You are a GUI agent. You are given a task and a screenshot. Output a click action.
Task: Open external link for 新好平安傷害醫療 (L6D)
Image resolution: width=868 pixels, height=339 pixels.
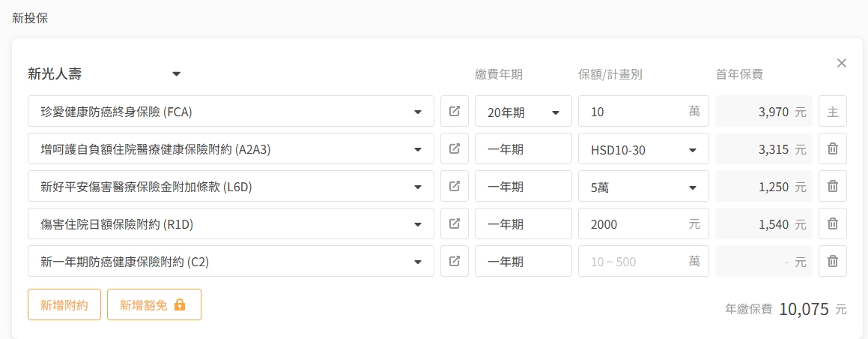pos(455,186)
